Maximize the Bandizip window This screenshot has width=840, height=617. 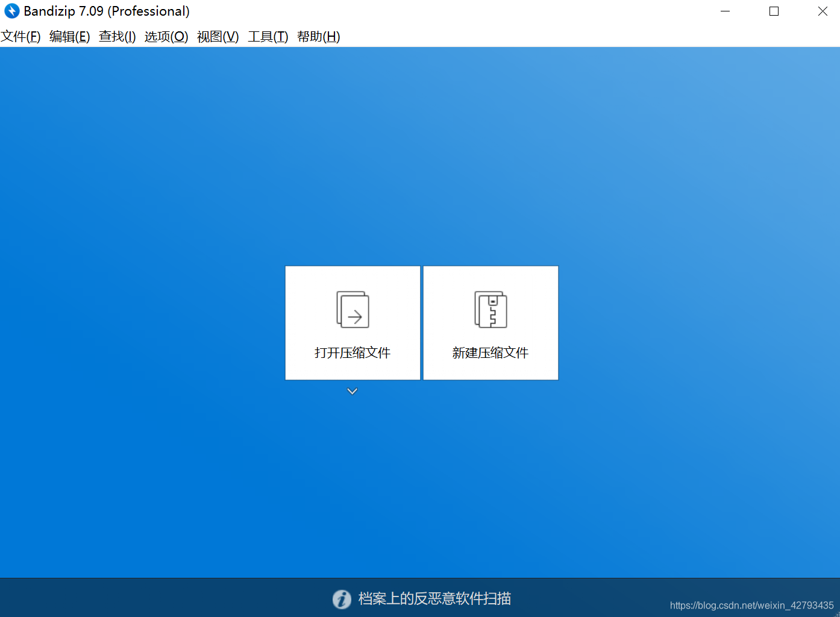pyautogui.click(x=774, y=11)
